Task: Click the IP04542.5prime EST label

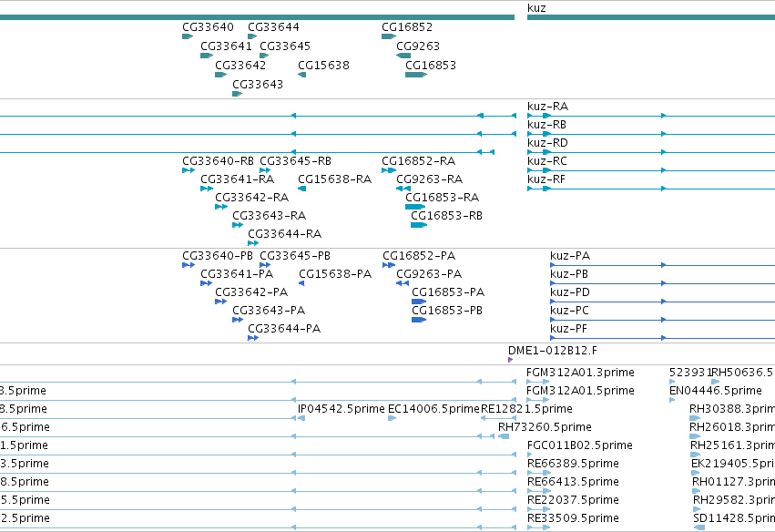Action: [x=342, y=409]
